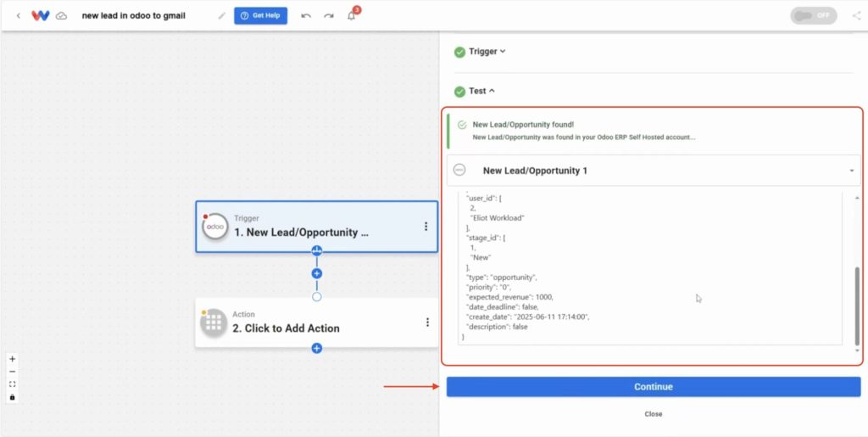Open the New Lead/Opportunity 1 dropdown arrow
The image size is (868, 437).
[851, 171]
